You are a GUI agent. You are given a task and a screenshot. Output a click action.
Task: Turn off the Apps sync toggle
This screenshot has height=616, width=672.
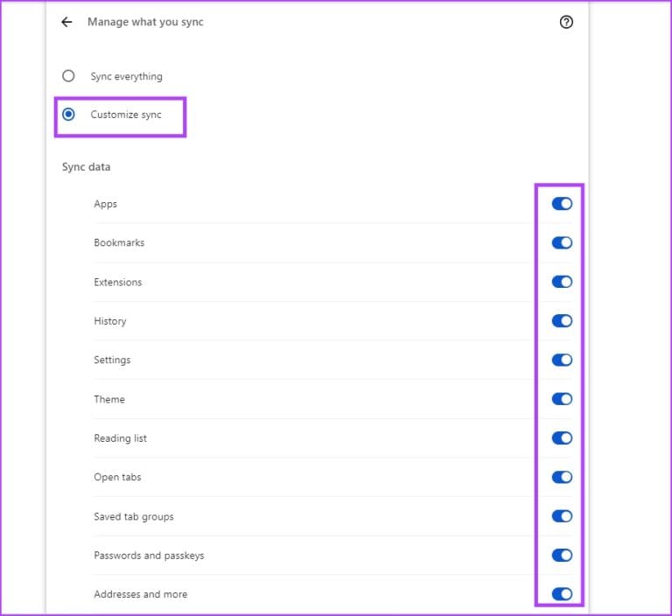pyautogui.click(x=562, y=204)
